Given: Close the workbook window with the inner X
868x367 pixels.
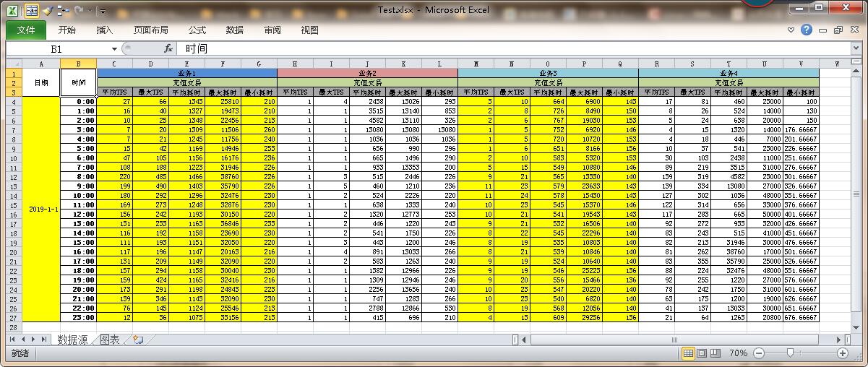Looking at the screenshot, I should pyautogui.click(x=854, y=30).
